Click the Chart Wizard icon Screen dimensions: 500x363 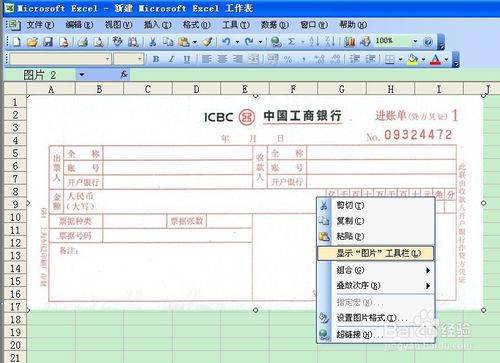point(349,42)
